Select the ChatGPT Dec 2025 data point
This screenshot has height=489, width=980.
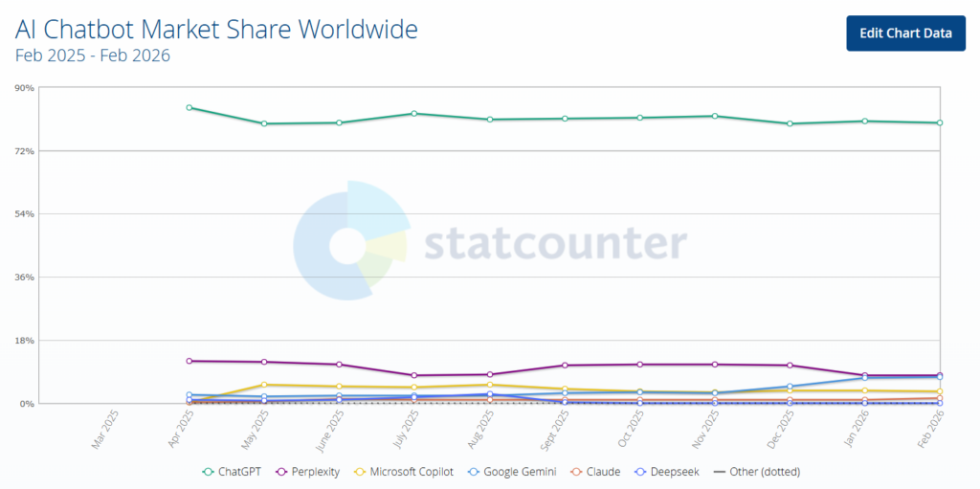coord(790,123)
